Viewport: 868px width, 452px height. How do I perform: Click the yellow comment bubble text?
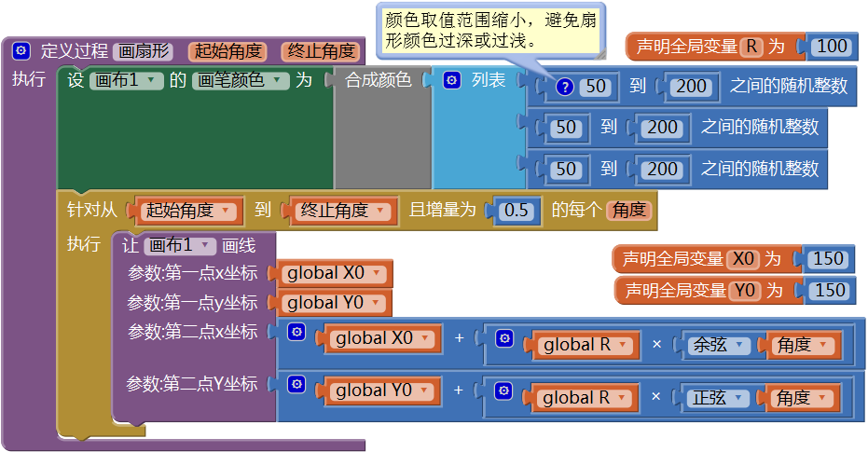490,31
